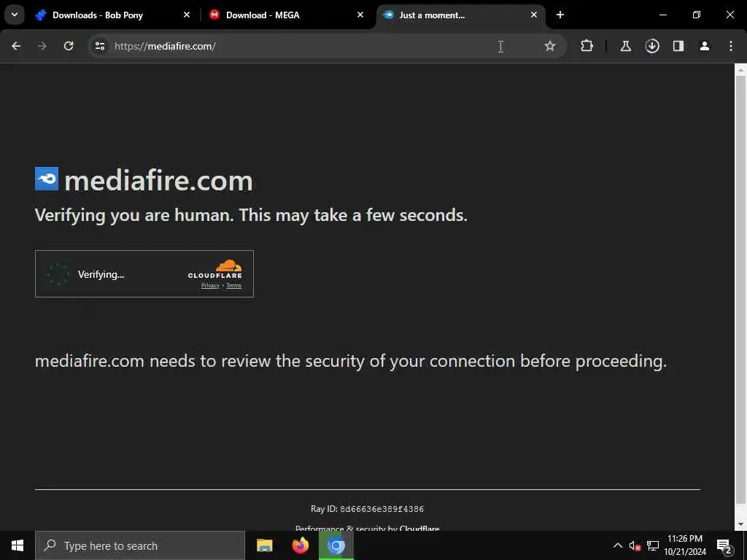Go forward to the next page

(x=42, y=46)
